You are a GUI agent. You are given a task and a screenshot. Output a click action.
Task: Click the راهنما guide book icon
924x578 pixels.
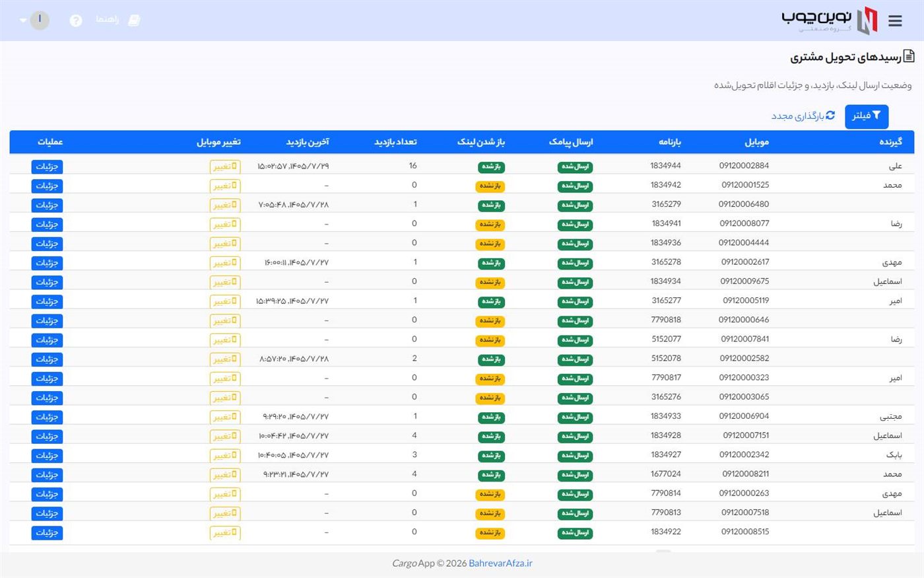click(134, 20)
